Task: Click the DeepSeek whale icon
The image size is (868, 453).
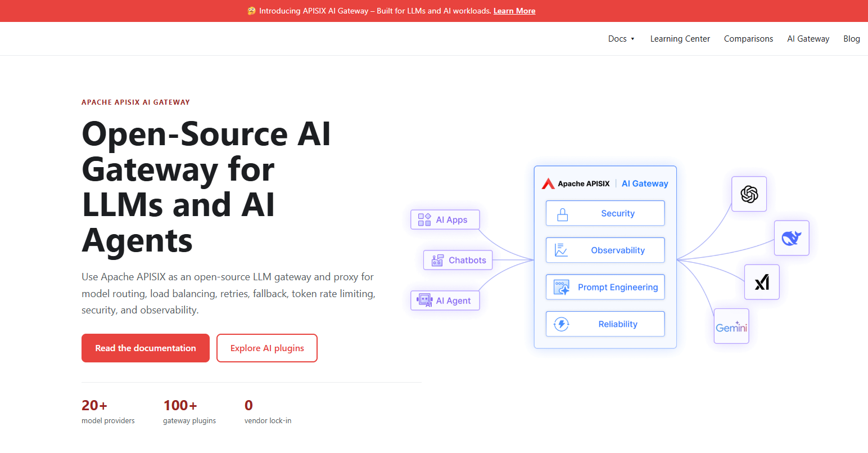Action: click(792, 238)
